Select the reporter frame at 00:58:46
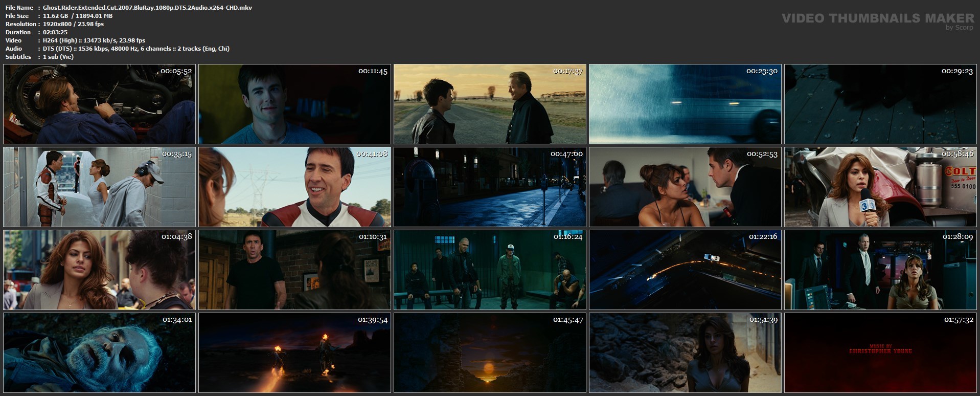The height and width of the screenshot is (396, 980). [x=880, y=187]
